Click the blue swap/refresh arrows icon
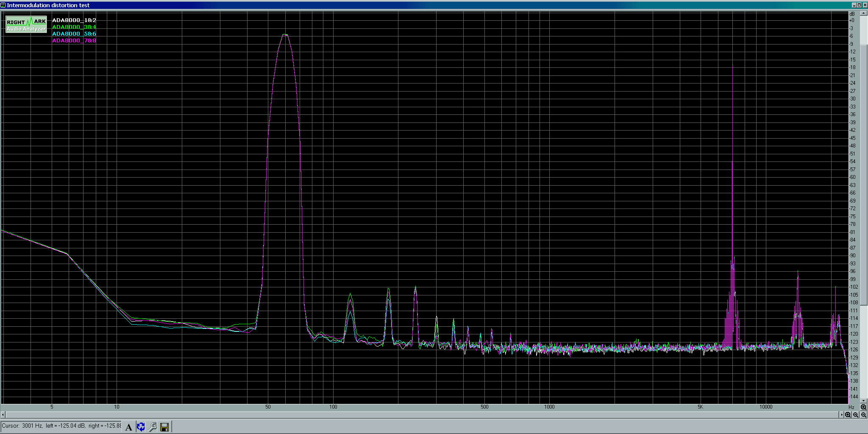The width and height of the screenshot is (868, 434). click(141, 427)
